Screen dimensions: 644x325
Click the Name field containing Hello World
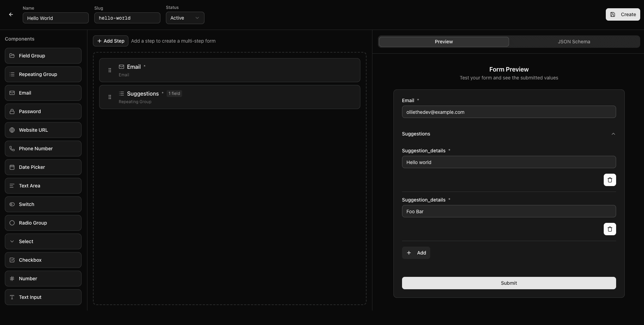tap(55, 18)
